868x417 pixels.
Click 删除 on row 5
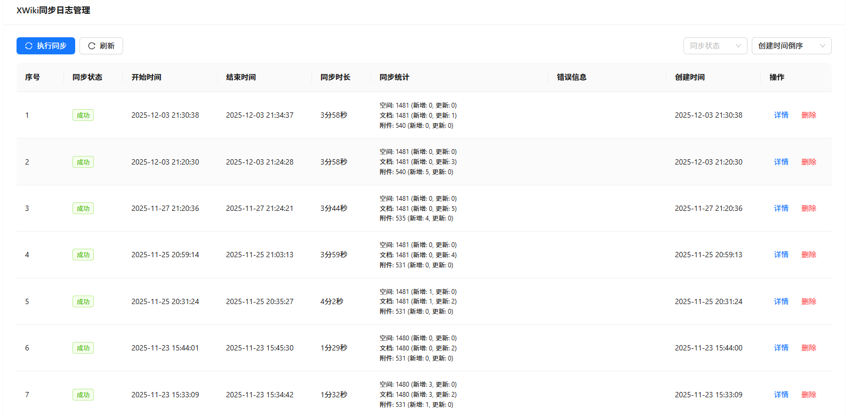[x=809, y=301]
